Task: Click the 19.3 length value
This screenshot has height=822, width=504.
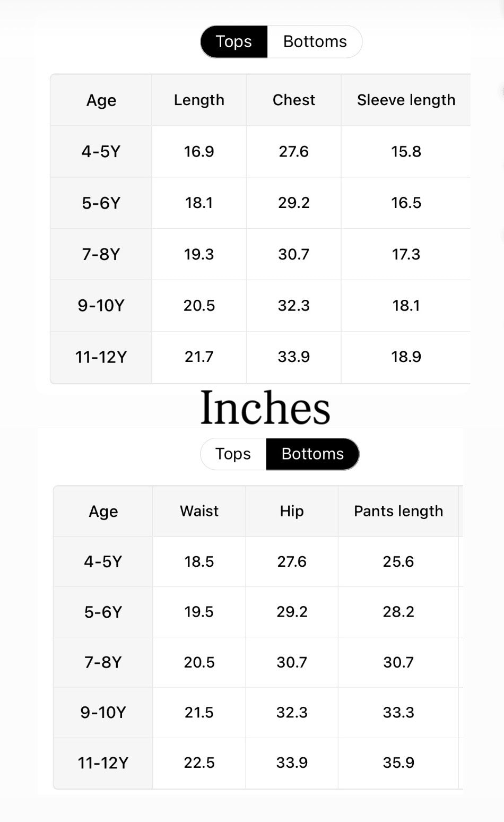Action: tap(199, 254)
